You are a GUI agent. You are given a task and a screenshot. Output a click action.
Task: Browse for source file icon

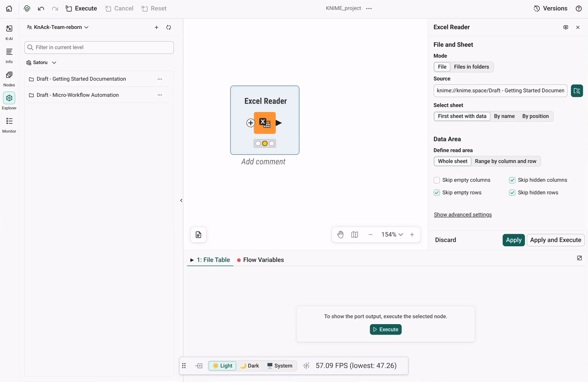tap(577, 91)
